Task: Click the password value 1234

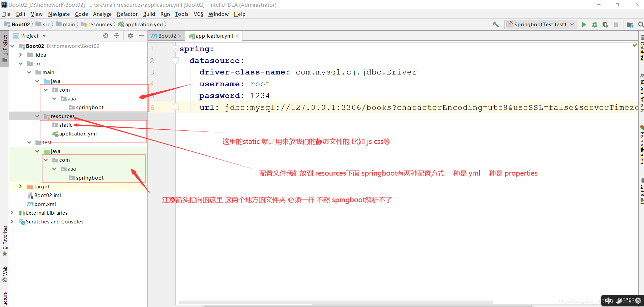Action: [x=260, y=96]
